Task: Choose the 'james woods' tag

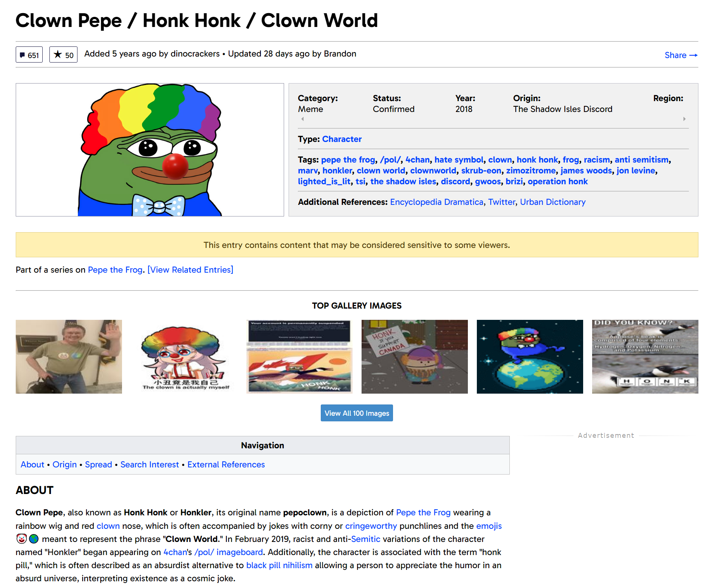Action: (x=586, y=170)
